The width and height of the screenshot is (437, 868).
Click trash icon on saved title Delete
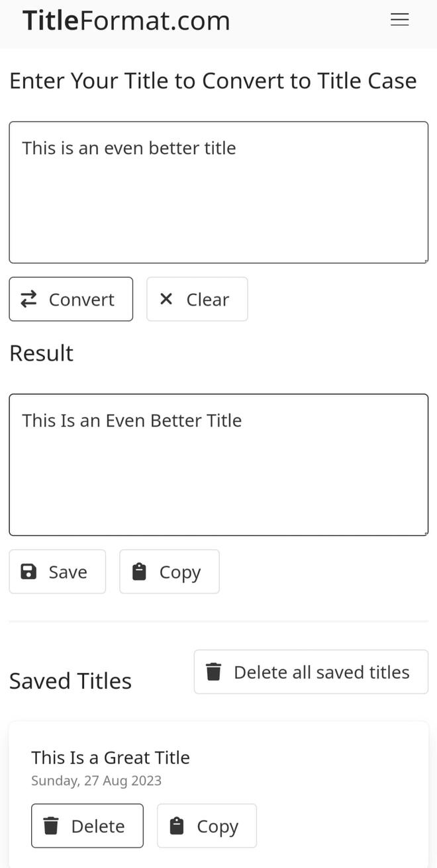[x=51, y=826]
